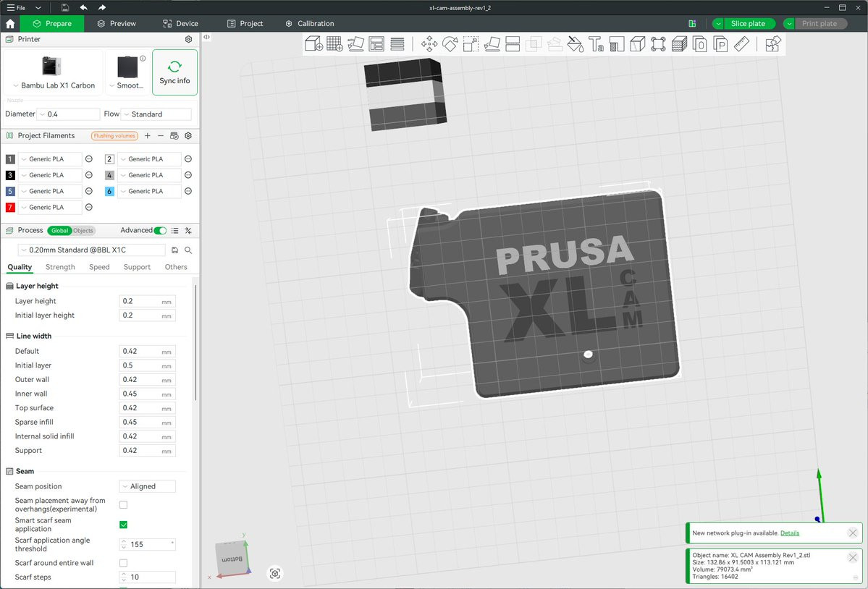Open the Color painting bucket tool
This screenshot has height=589, width=868.
point(575,44)
